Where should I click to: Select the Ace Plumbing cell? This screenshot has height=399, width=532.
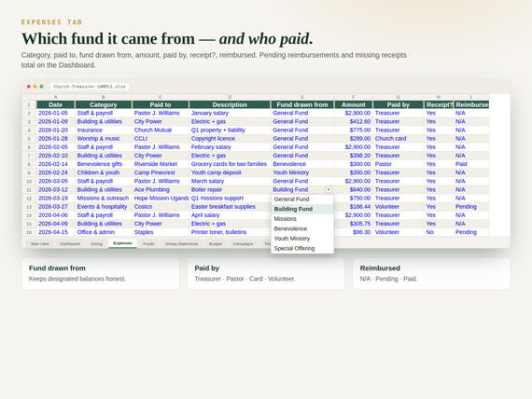tap(161, 189)
